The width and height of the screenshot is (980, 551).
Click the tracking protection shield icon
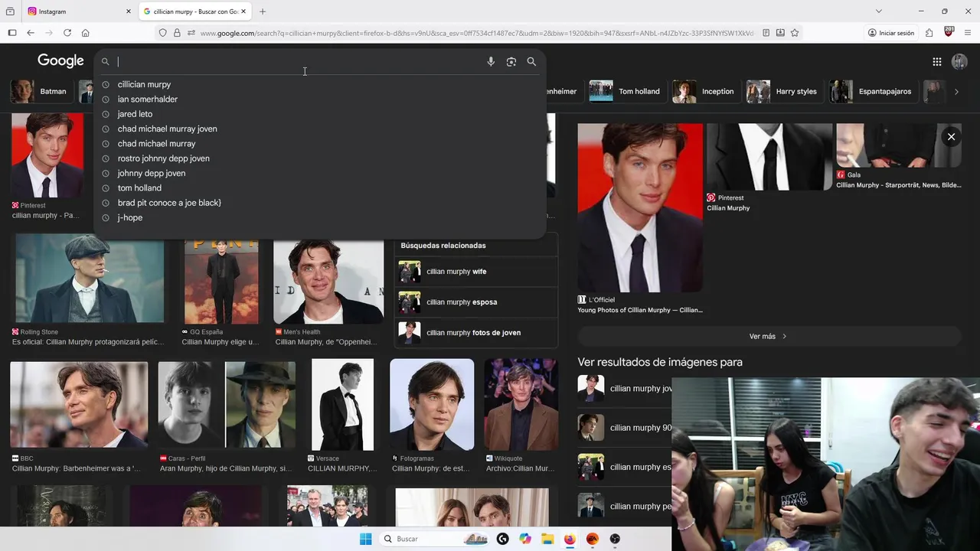pos(162,33)
